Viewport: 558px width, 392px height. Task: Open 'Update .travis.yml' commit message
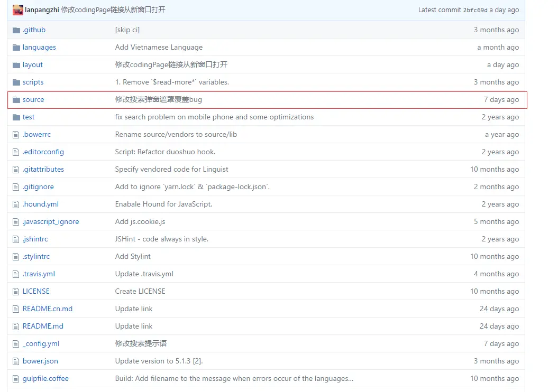coord(144,274)
